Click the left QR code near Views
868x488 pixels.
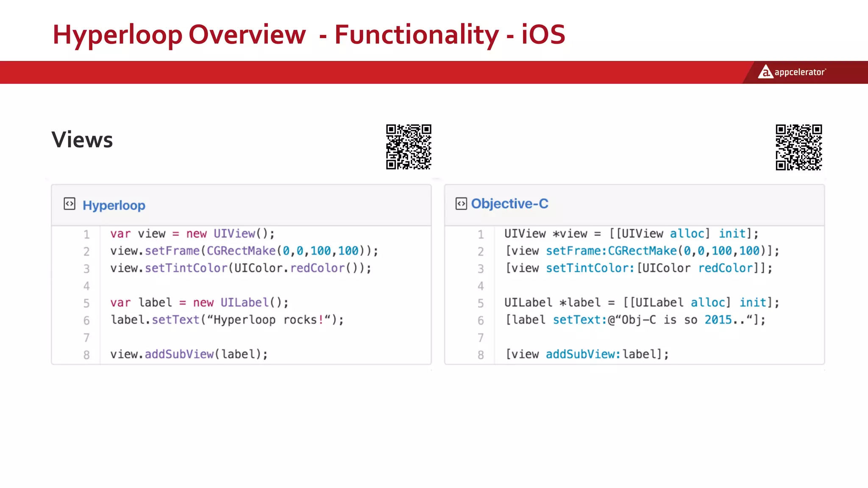pos(409,147)
